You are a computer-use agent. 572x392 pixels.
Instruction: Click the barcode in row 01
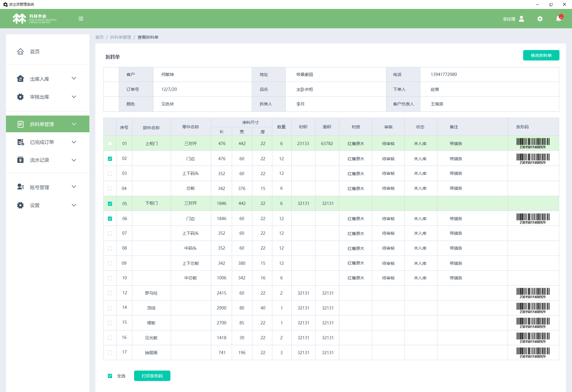click(533, 143)
